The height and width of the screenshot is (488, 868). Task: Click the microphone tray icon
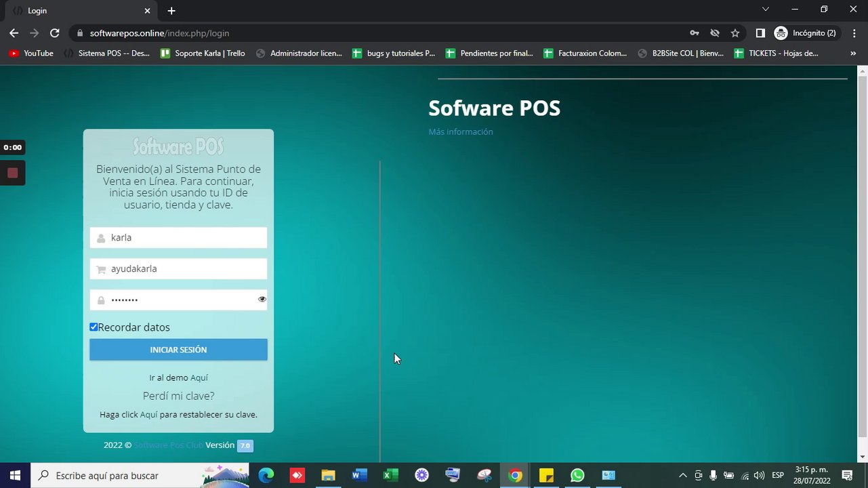pos(714,475)
